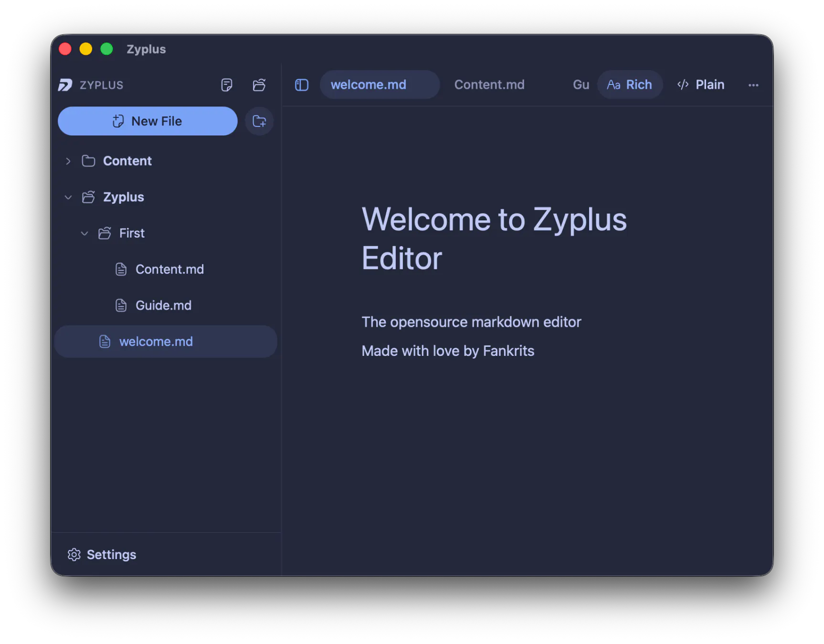The image size is (824, 644).
Task: Click the open-folder icon next to First
Action: point(105,233)
